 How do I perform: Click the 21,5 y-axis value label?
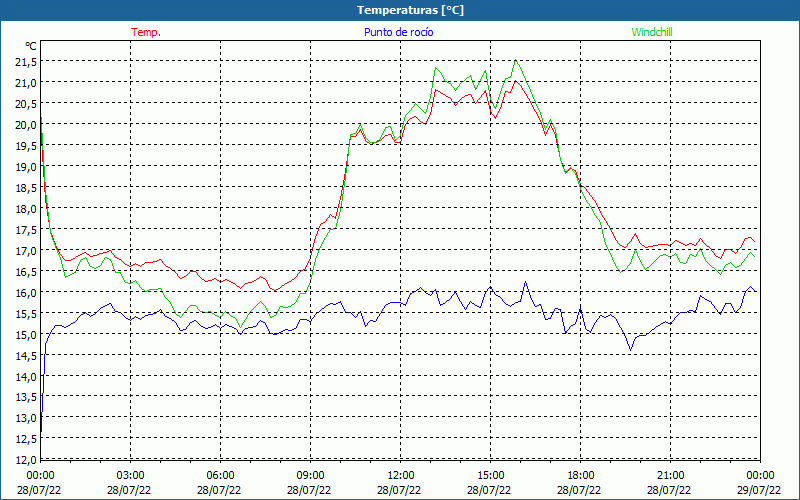26,62
